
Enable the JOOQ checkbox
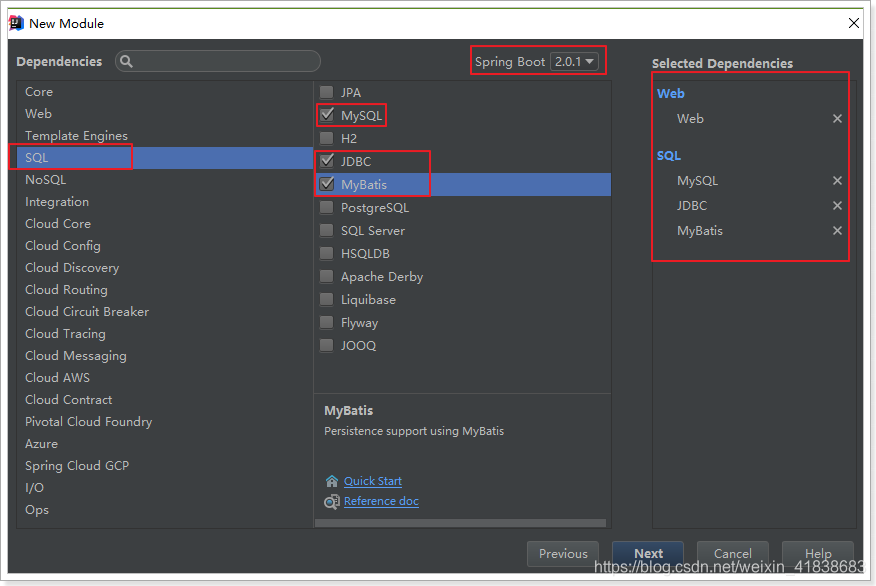tap(326, 345)
